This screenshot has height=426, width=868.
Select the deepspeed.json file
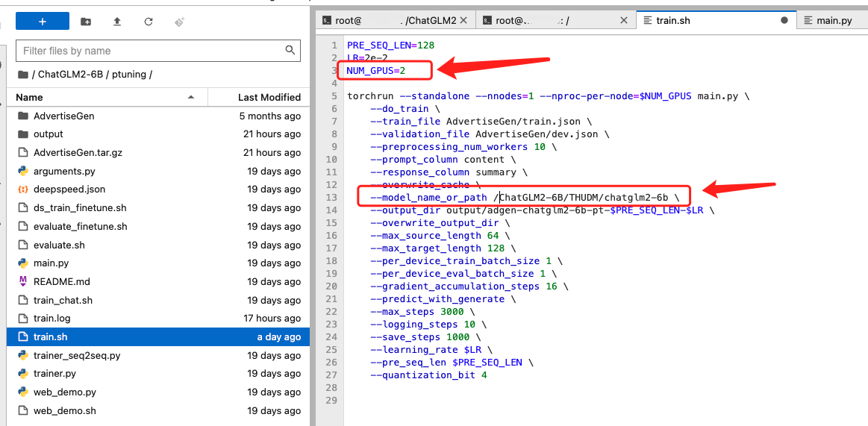click(157, 189)
